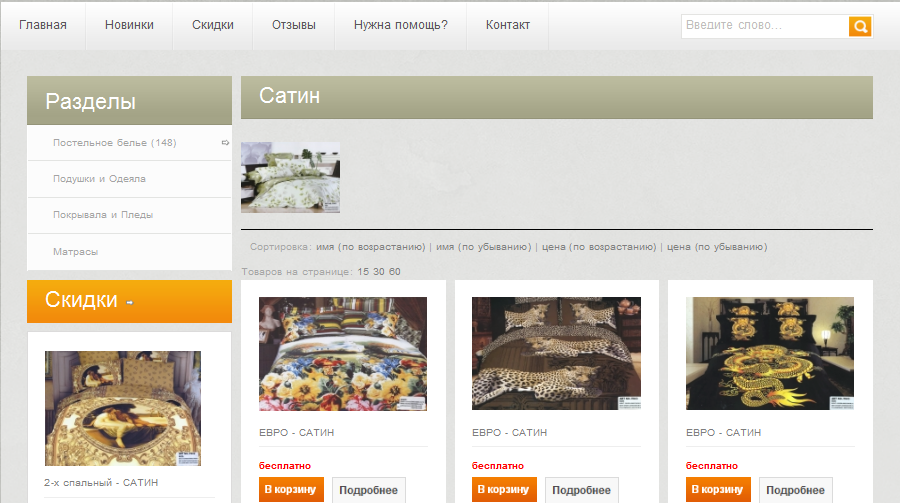Sort by имя (по возрастанию)
Image resolution: width=900 pixels, height=503 pixels.
371,247
